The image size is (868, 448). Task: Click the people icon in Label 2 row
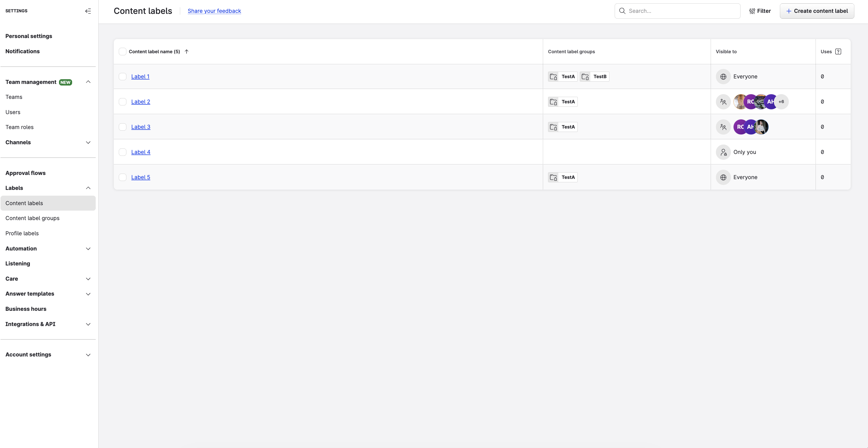coord(723,102)
